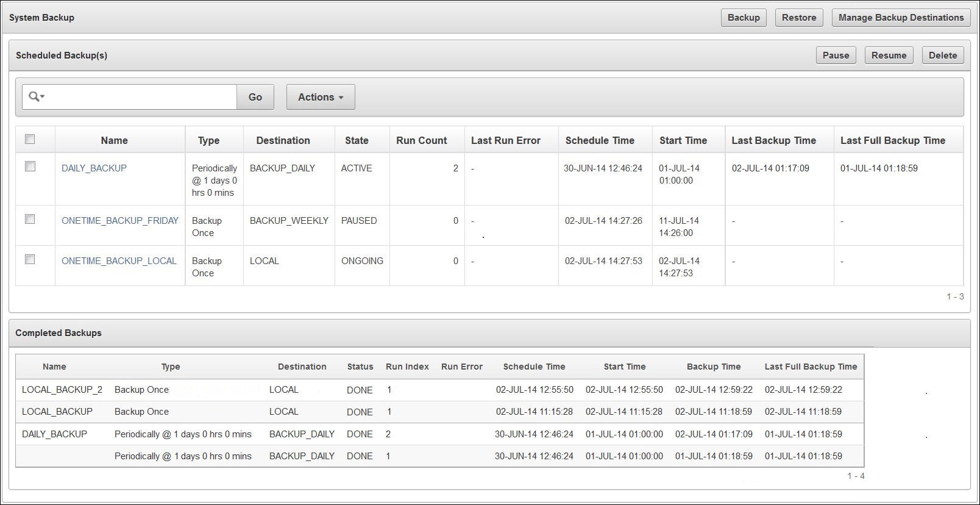
Task: Click BACKUP_DAILY destination in Scheduled Backups
Action: coord(282,168)
